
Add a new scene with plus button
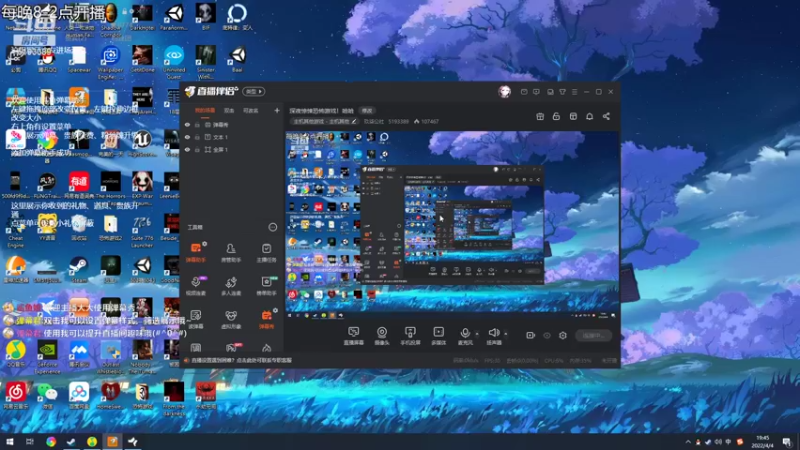(x=277, y=110)
